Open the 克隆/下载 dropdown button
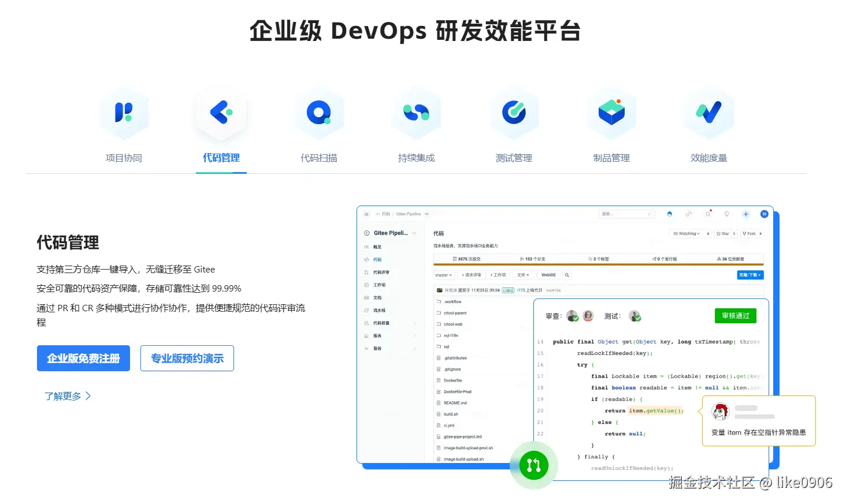Screen dimensions: 846x504 click(750, 275)
